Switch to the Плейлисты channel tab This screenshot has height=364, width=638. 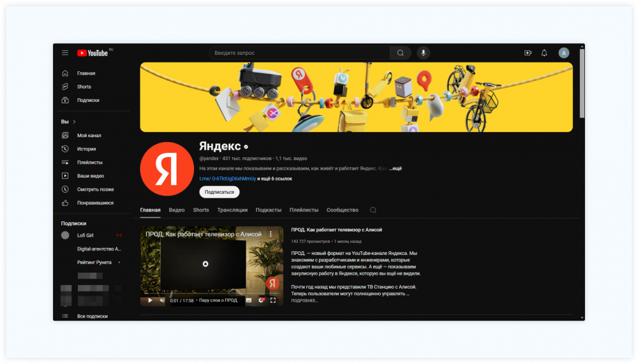(x=304, y=210)
